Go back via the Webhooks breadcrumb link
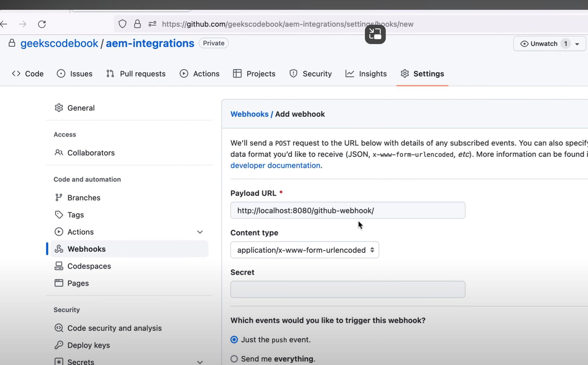The width and height of the screenshot is (588, 365). click(x=250, y=114)
